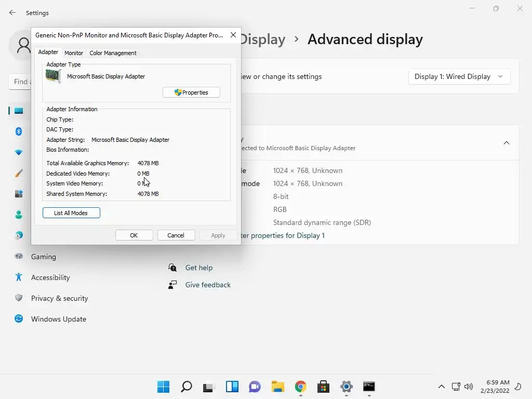Open Personalization paintbrush sidebar icon
Image resolution: width=532 pixels, height=399 pixels.
(x=19, y=173)
